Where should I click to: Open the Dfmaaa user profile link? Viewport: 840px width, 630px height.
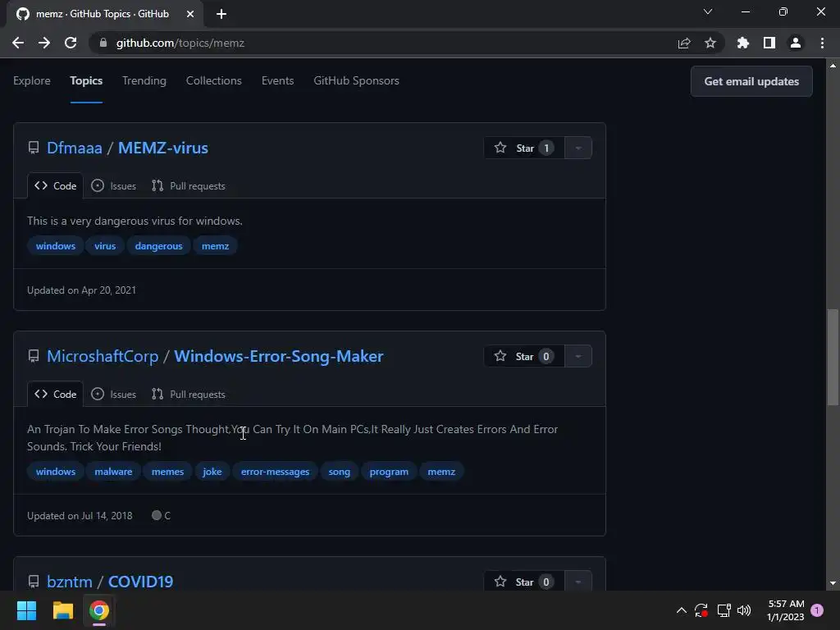pyautogui.click(x=75, y=148)
